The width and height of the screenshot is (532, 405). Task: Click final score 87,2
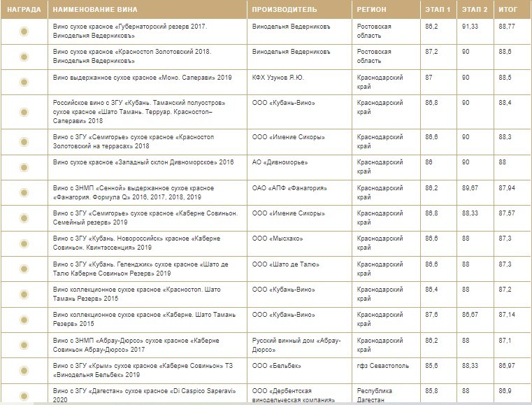click(505, 290)
